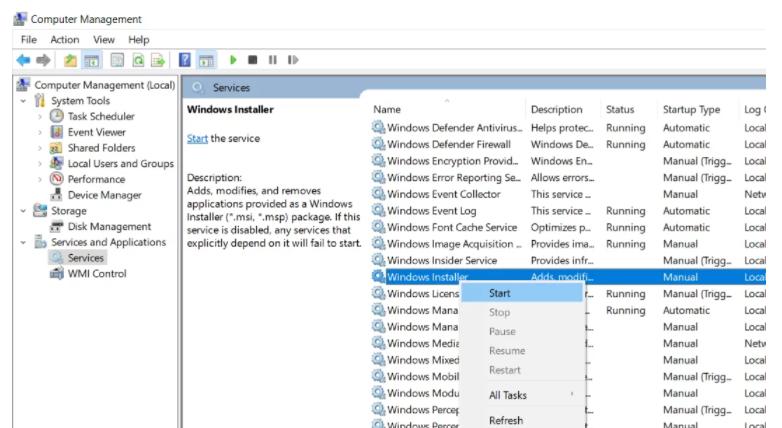
Task: Select Windows Event Log service row
Action: [569, 211]
